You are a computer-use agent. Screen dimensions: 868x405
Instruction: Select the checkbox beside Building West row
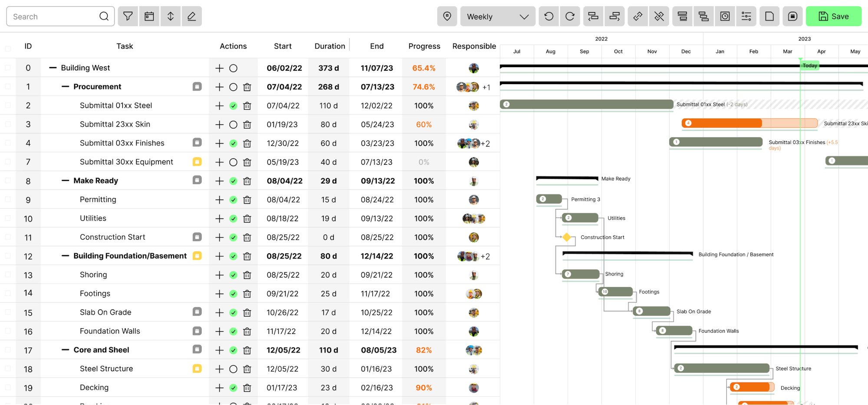pos(8,68)
